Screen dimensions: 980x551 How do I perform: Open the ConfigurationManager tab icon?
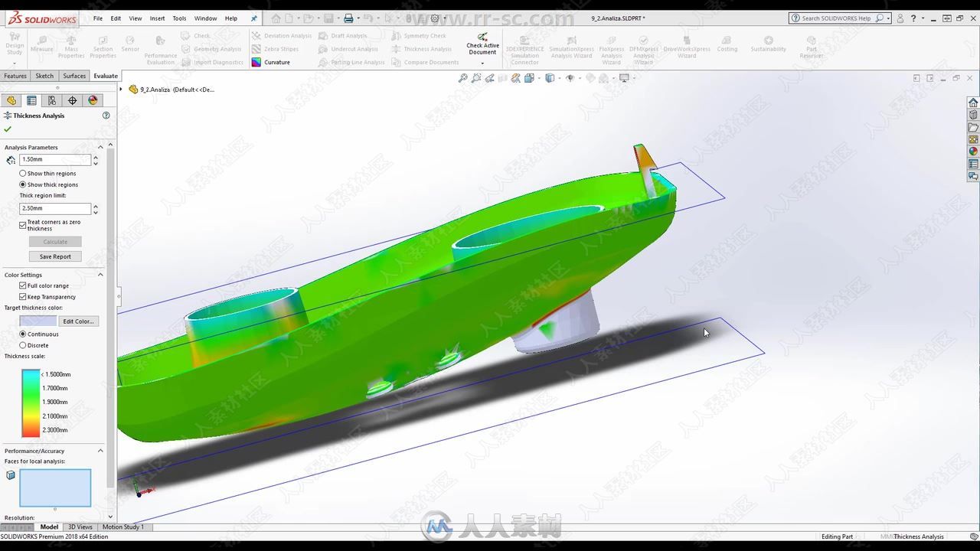(x=52, y=100)
